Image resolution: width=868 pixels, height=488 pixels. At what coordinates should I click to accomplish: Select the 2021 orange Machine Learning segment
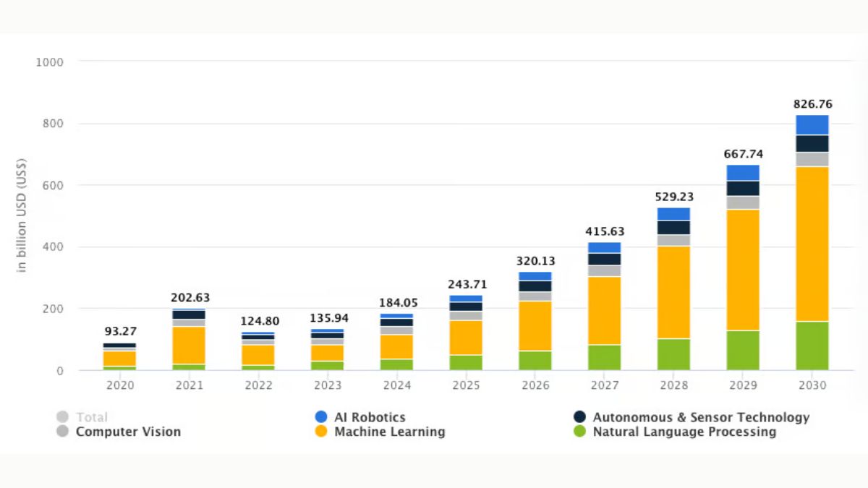(189, 345)
